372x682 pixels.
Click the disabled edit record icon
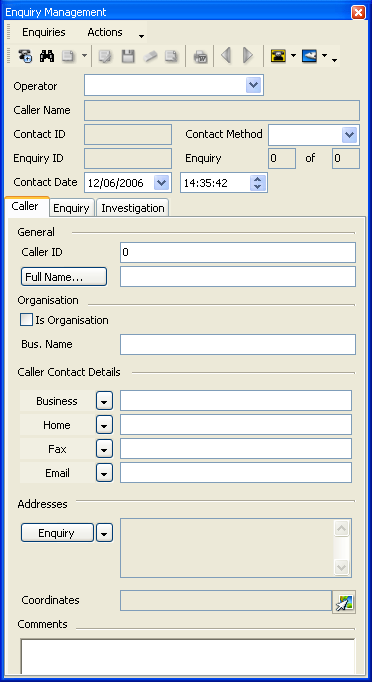coord(105,56)
